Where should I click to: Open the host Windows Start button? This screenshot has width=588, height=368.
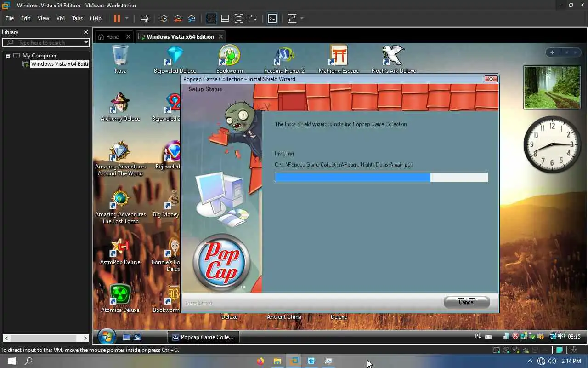click(x=11, y=361)
